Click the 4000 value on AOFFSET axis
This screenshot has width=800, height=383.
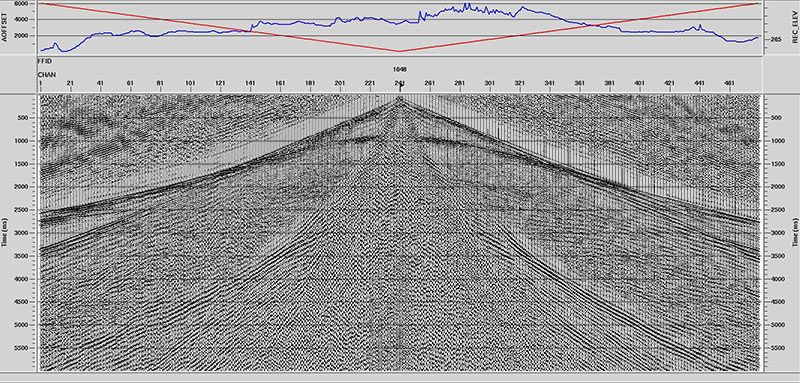coord(21,19)
